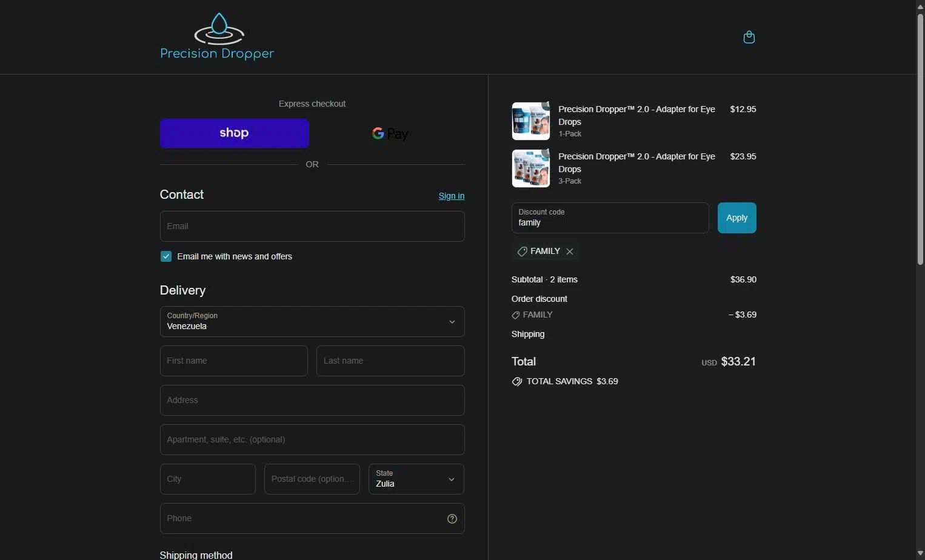Click the Contact heading

[x=182, y=195]
